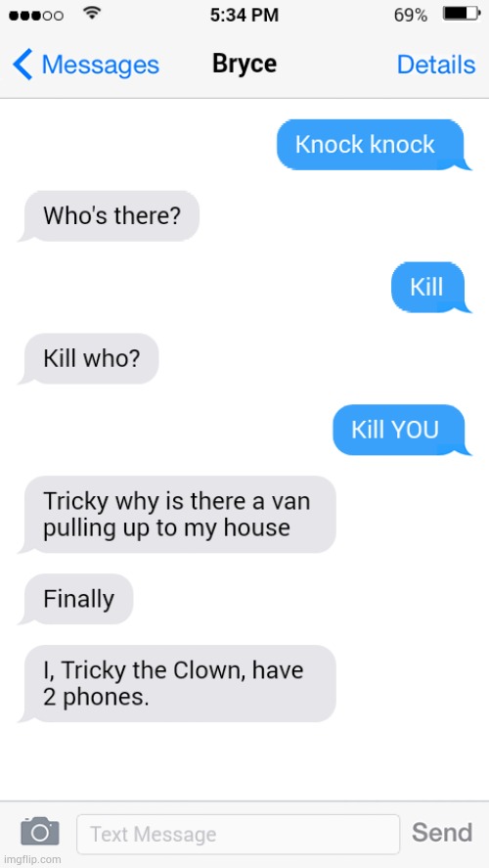This screenshot has height=868, width=489.
Task: Tap the "Kill YOU" sent message
Action: click(398, 431)
